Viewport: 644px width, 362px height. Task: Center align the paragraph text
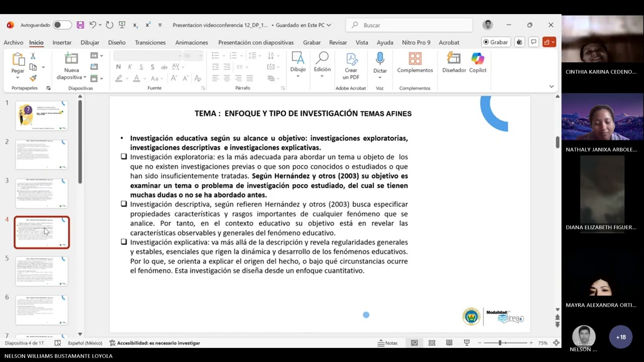227,78
